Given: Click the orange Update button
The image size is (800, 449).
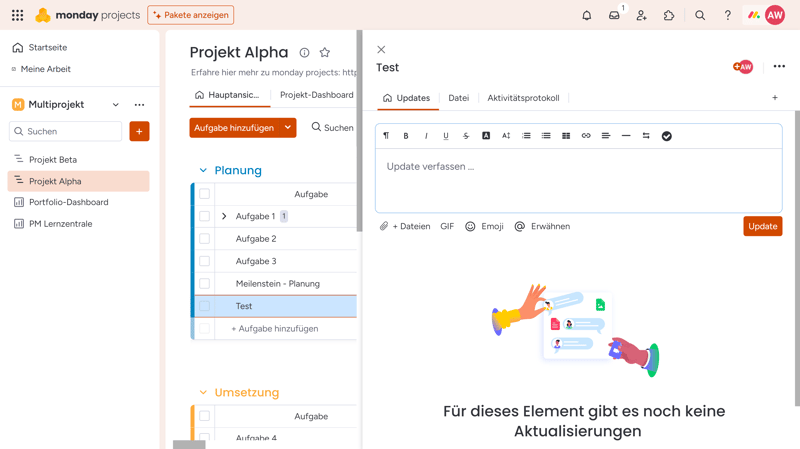Looking at the screenshot, I should 762,226.
